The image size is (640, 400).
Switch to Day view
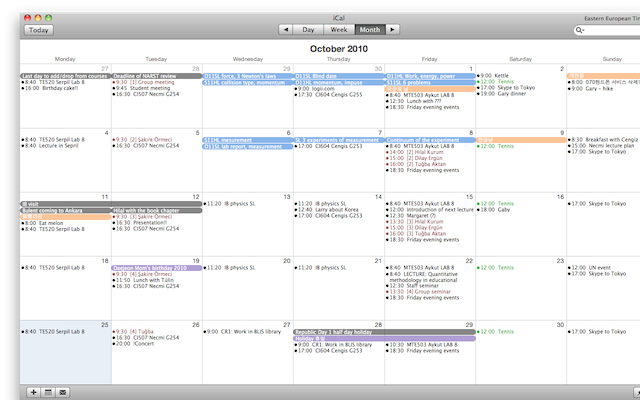308,30
